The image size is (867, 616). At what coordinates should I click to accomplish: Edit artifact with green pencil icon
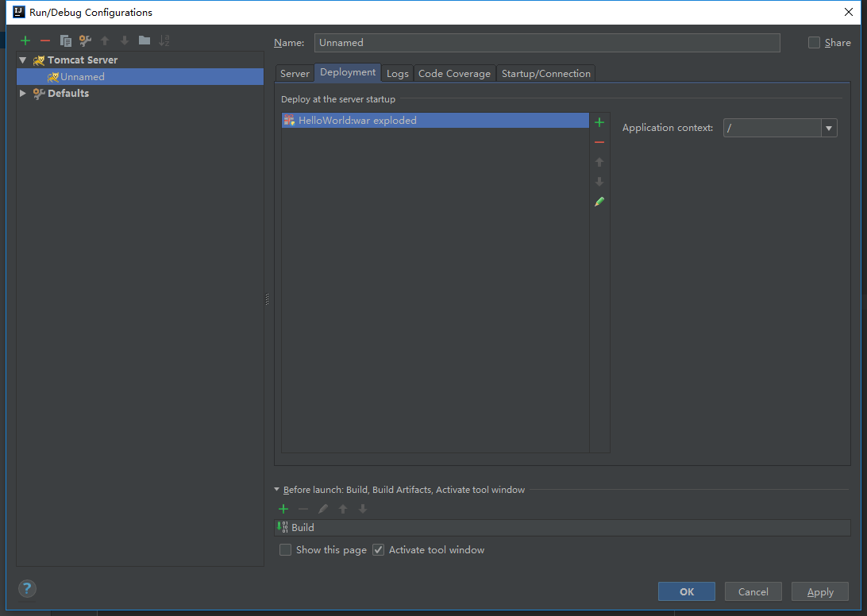click(x=599, y=202)
